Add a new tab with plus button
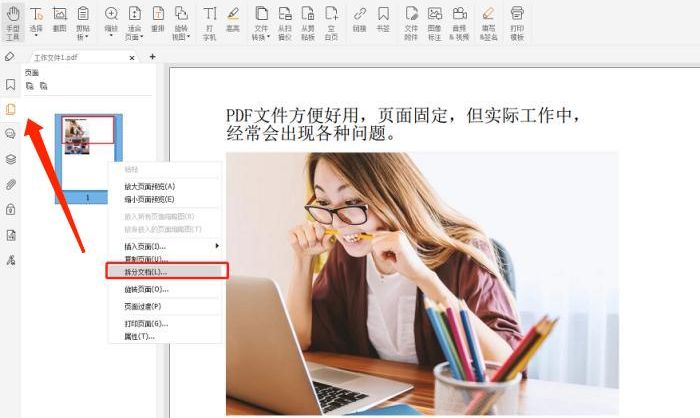 point(153,57)
